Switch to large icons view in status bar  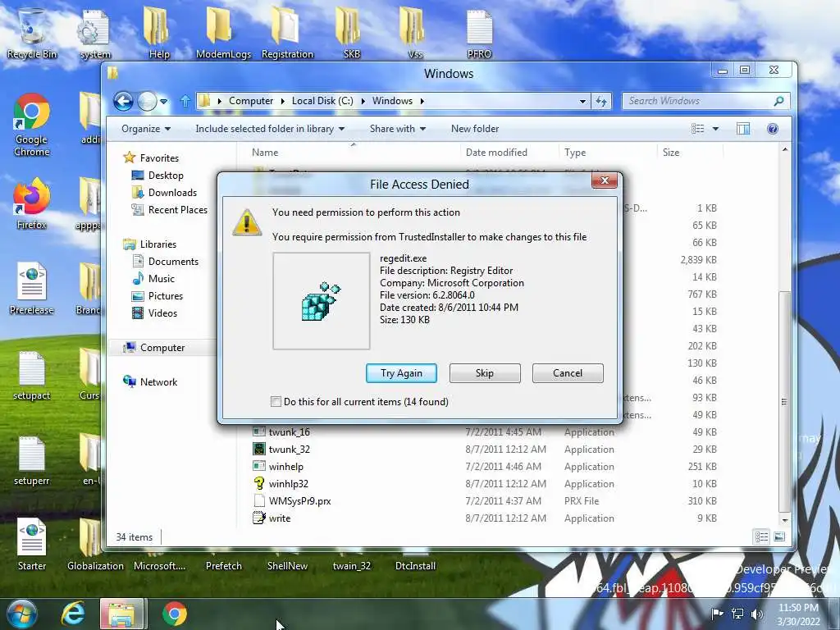(x=779, y=536)
